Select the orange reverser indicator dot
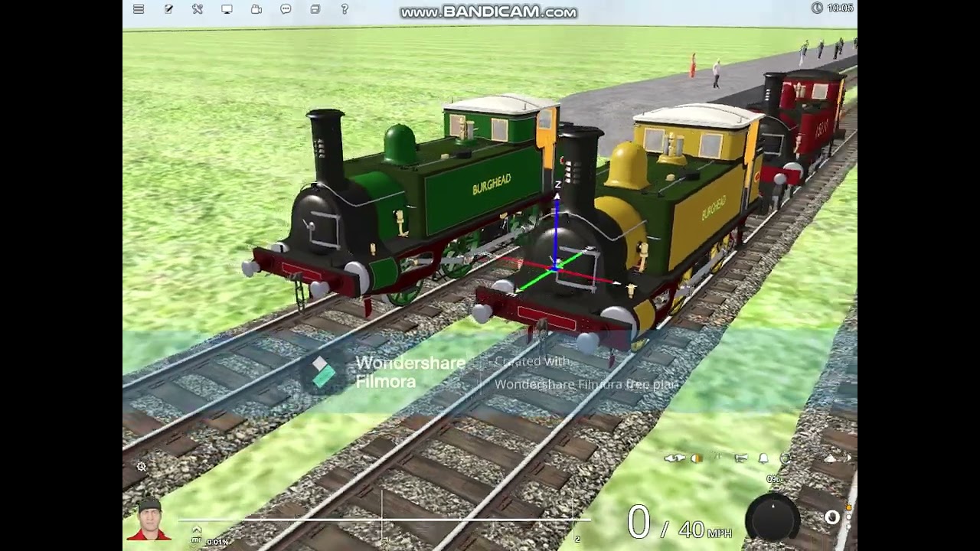Image resolution: width=980 pixels, height=551 pixels. point(848,507)
